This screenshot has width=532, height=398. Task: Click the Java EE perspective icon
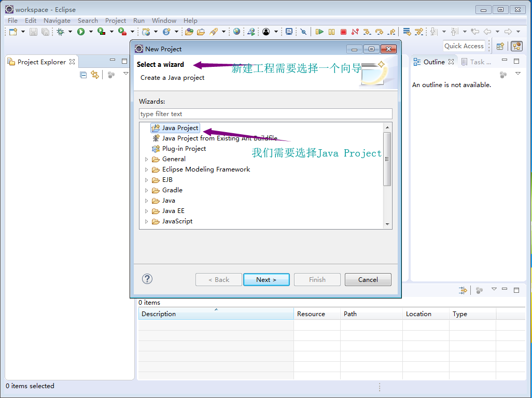tap(517, 46)
